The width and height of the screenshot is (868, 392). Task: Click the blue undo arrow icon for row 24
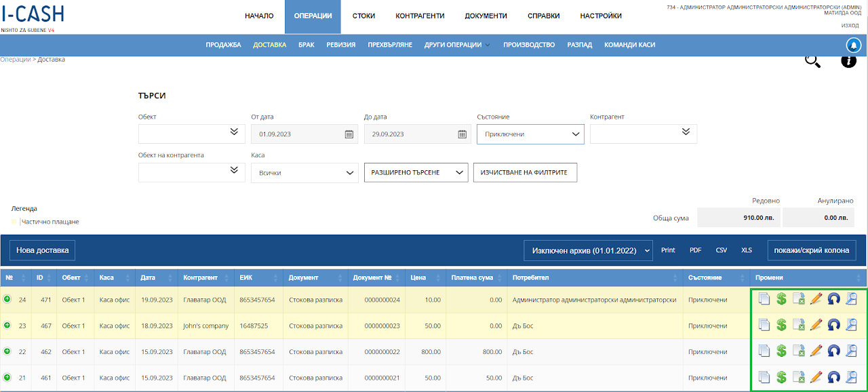pos(834,300)
